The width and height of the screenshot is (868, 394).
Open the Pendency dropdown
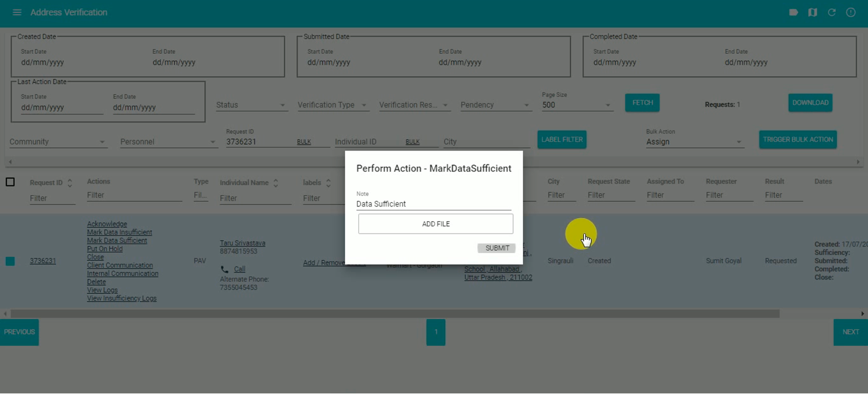tap(495, 105)
